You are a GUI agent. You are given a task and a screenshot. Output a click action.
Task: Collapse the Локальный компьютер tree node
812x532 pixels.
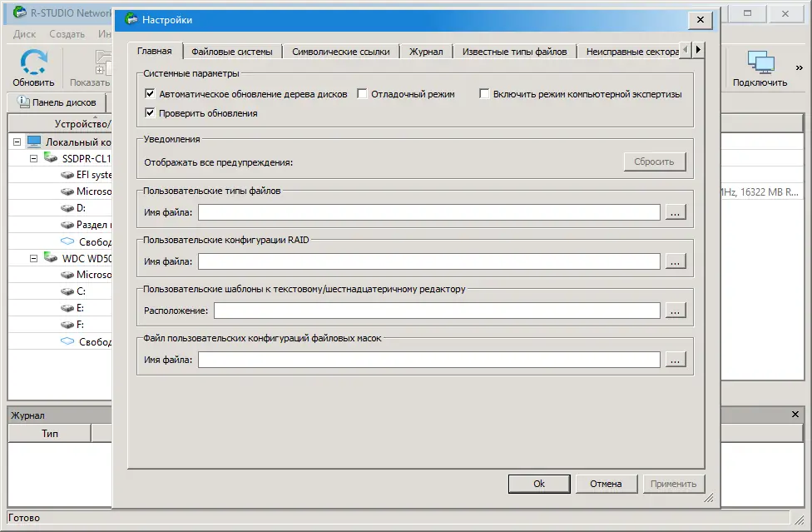click(17, 142)
